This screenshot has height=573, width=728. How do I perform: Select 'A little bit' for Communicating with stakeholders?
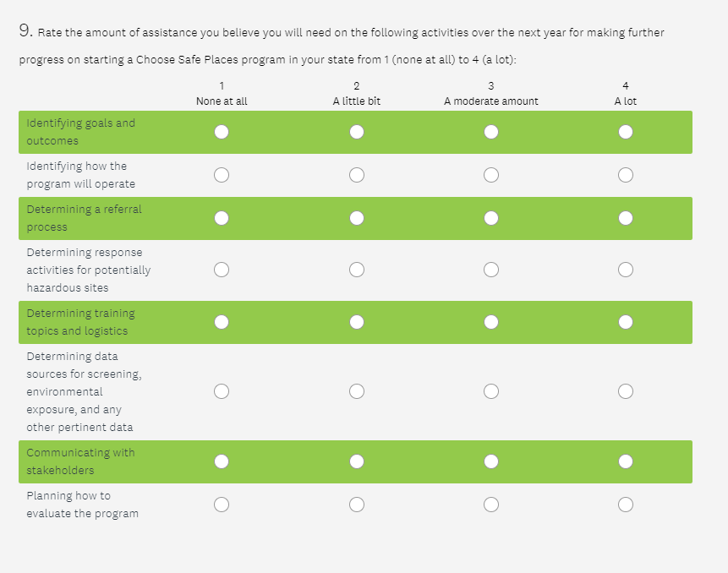pos(357,461)
